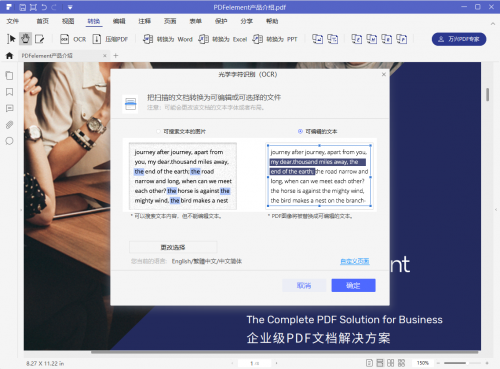Viewport: 500px width, 369px height.
Task: Click the editable text preview image
Action: (x=319, y=176)
